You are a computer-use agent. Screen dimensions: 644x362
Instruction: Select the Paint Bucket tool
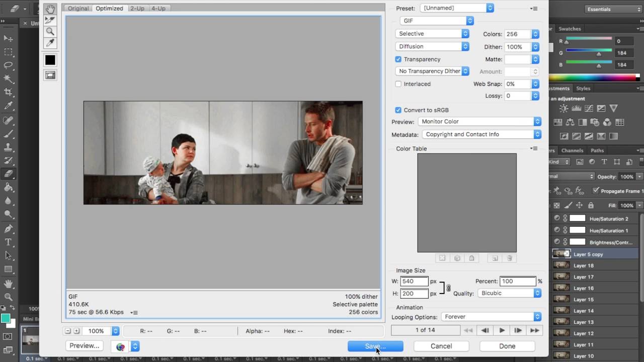coord(8,188)
